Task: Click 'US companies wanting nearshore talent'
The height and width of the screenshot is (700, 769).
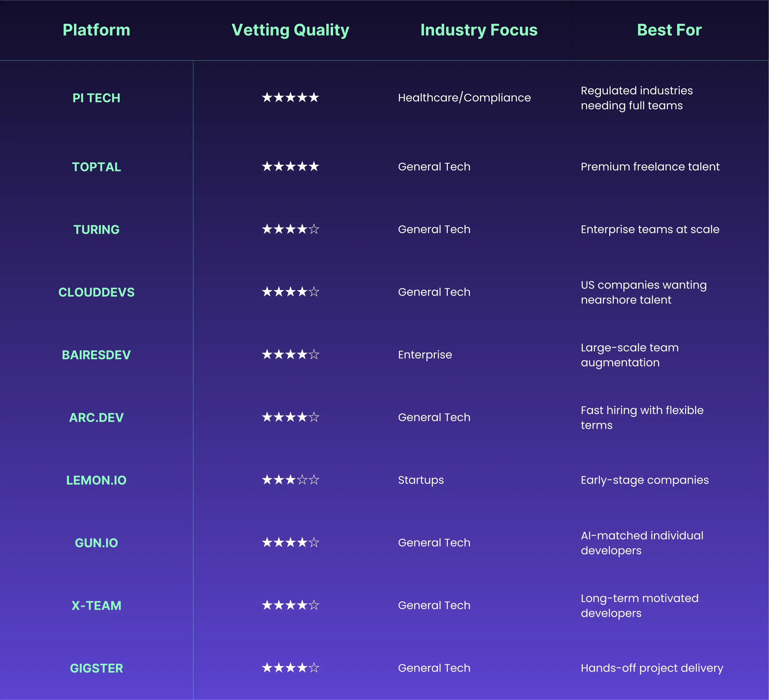Action: [643, 293]
